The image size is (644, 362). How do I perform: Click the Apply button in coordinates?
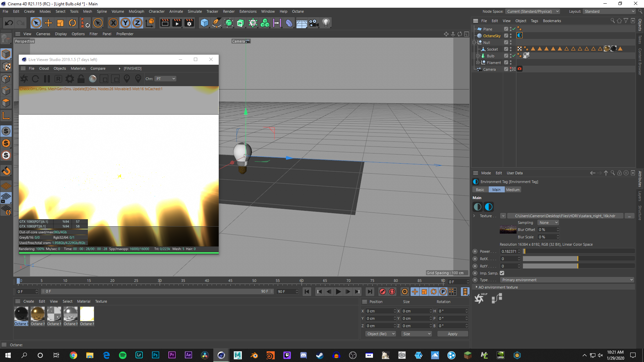(x=452, y=334)
